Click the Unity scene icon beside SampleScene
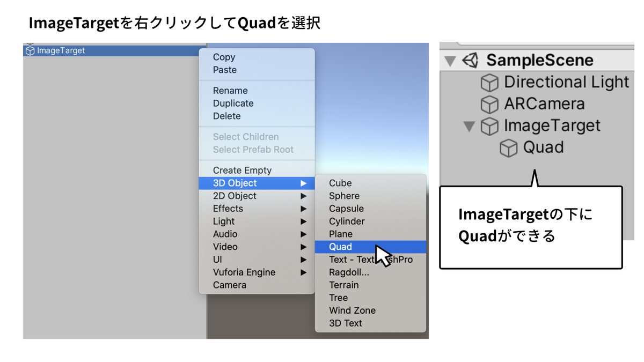Viewport: 644px width, 362px height. tap(470, 60)
